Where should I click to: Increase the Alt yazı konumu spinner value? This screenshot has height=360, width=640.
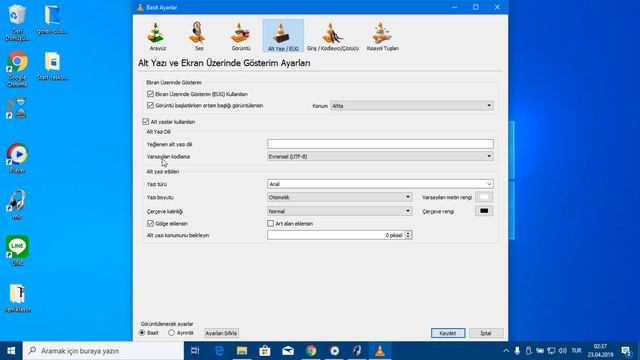pos(408,233)
